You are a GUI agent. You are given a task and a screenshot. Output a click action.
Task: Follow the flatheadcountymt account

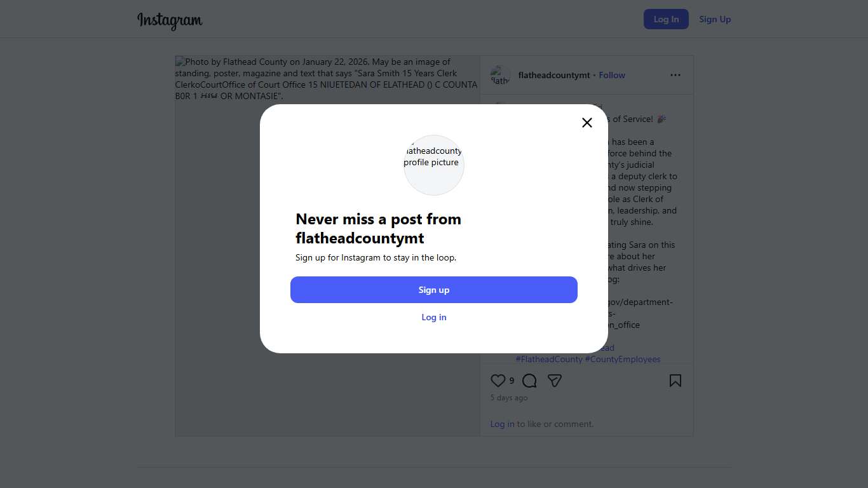click(x=612, y=75)
